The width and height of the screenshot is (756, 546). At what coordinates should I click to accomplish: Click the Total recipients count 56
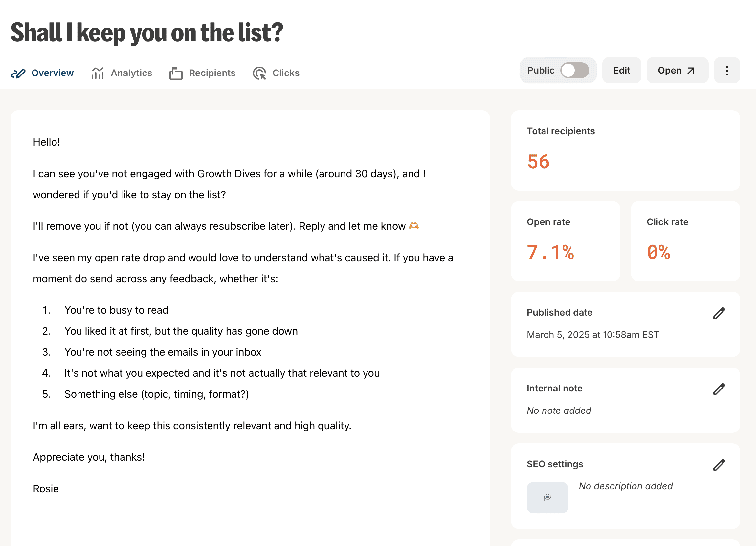(x=538, y=162)
